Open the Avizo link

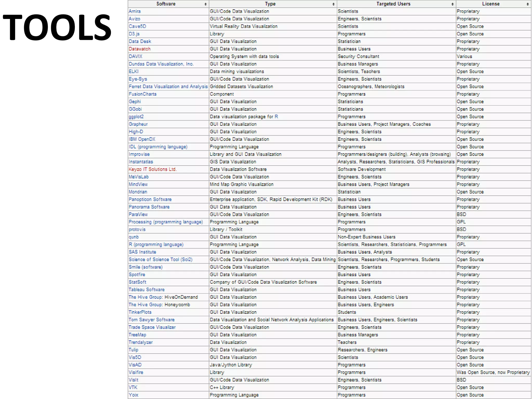point(134,19)
